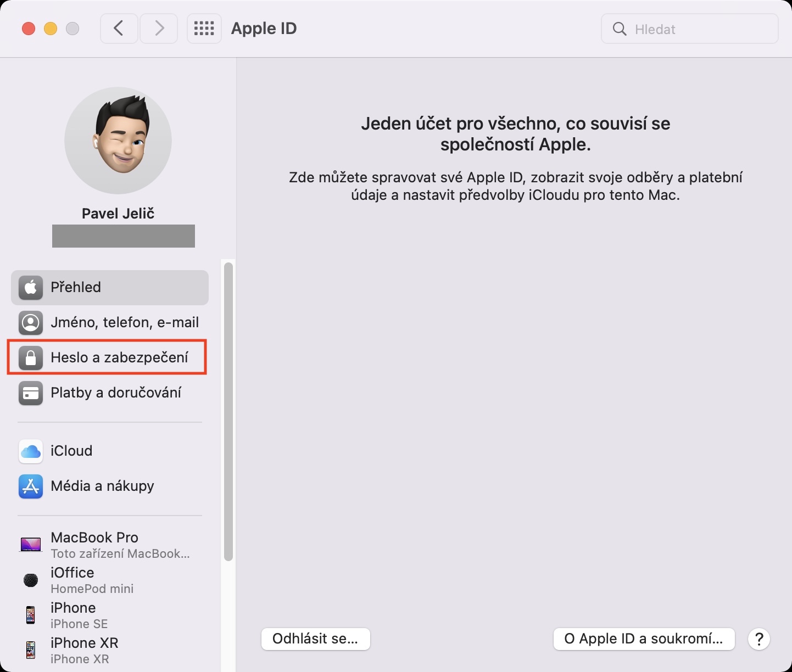Open help with the question mark button
This screenshot has height=672, width=792.
pos(759,639)
